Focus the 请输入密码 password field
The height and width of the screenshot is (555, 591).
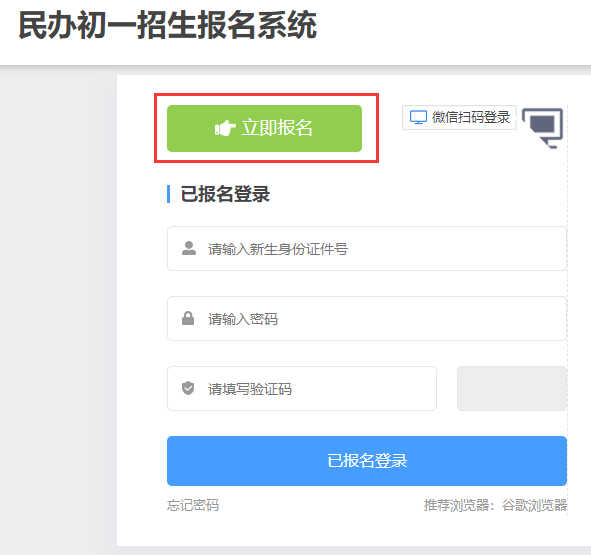click(x=367, y=319)
